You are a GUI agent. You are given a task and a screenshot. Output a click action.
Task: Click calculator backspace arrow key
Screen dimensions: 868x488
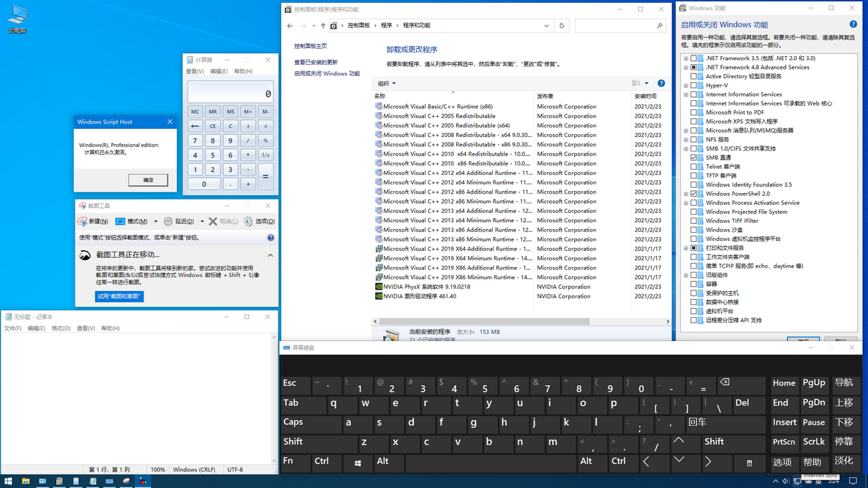(x=195, y=126)
